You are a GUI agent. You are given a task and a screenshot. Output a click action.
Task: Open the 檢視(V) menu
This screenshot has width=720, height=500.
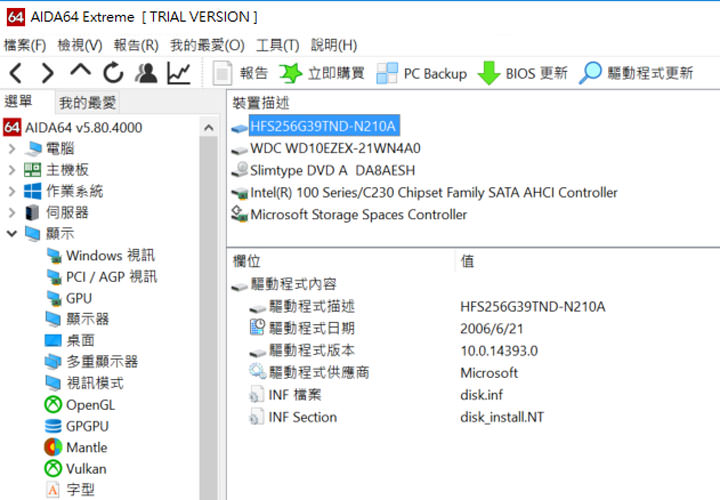pos(80,45)
